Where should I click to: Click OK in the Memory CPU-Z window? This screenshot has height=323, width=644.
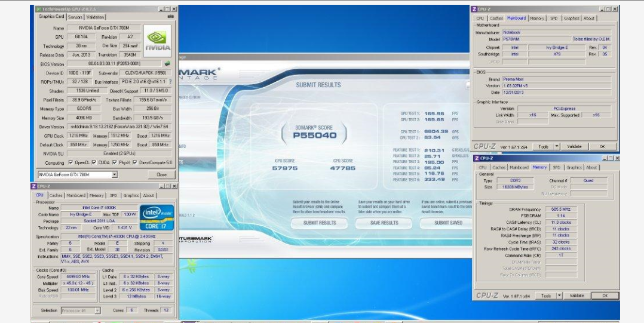605,296
